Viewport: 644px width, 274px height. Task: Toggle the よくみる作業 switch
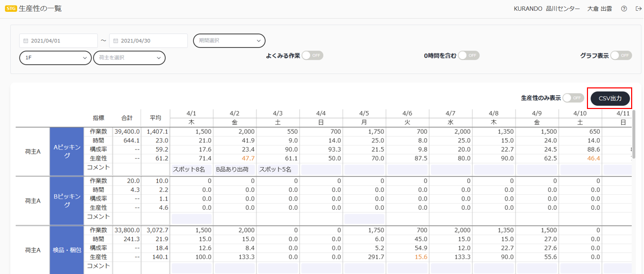click(x=312, y=56)
